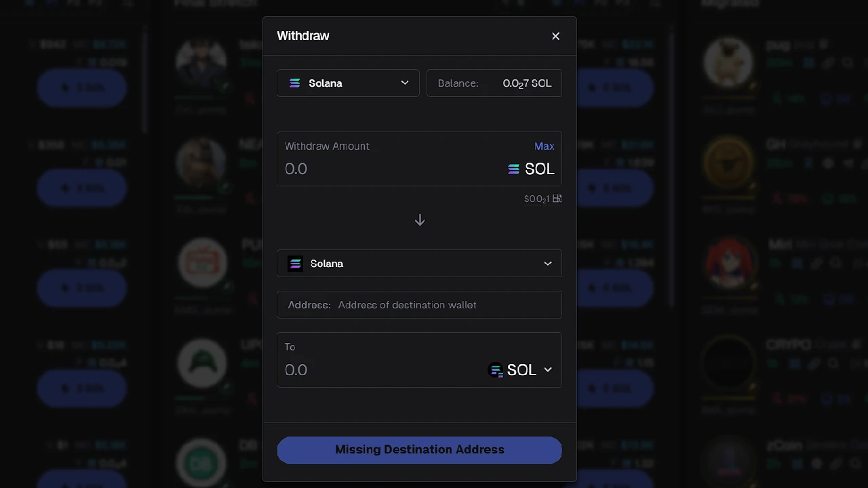Click the SOL token icon in the To field
The width and height of the screenshot is (868, 488).
pos(496,370)
